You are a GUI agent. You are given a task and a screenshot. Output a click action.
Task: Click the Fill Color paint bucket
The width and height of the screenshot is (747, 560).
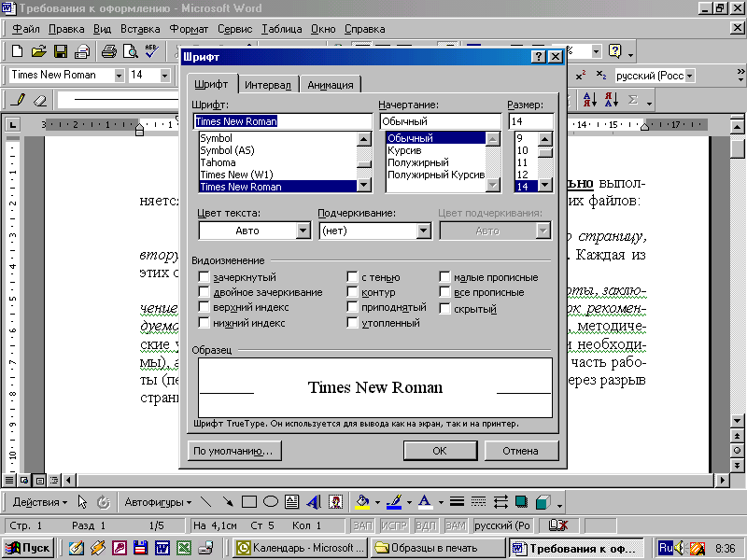(x=362, y=502)
